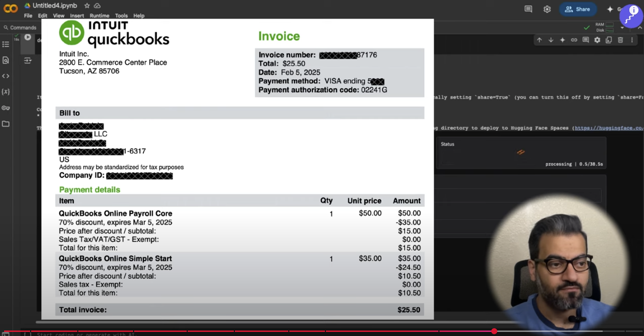Open the Code snippets sidebar icon
The width and height of the screenshot is (644, 336).
(x=5, y=76)
